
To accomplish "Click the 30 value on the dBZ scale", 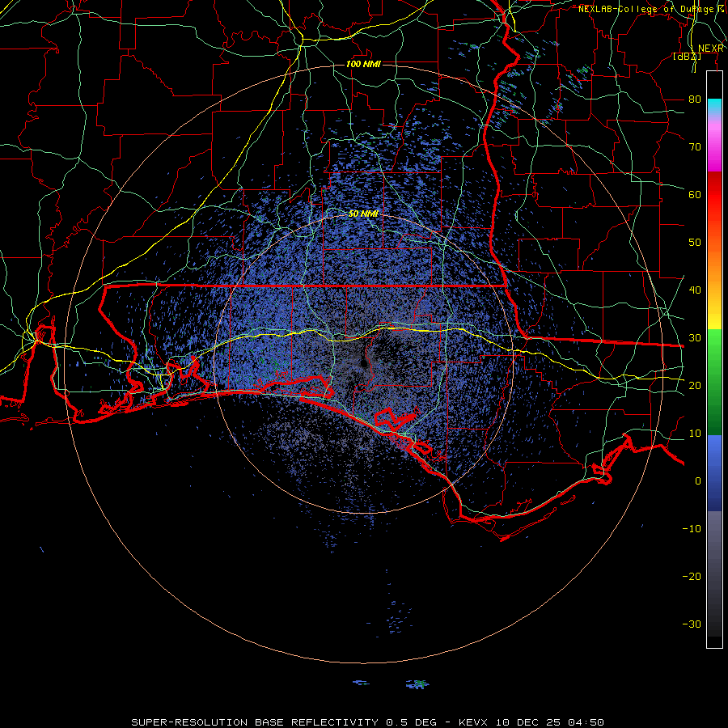I will tap(695, 338).
